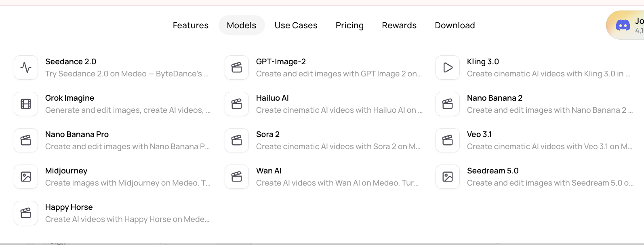
Task: Choose the Hailuo AI model entry
Action: pyautogui.click(x=324, y=104)
